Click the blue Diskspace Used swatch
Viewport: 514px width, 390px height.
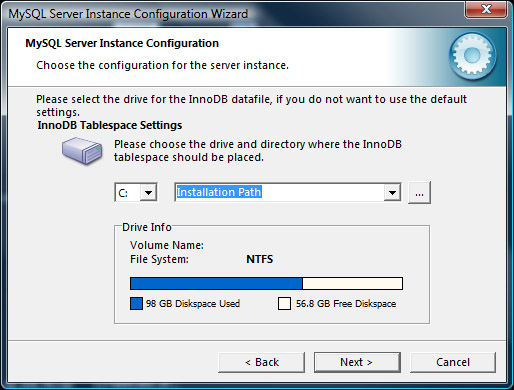click(x=136, y=304)
